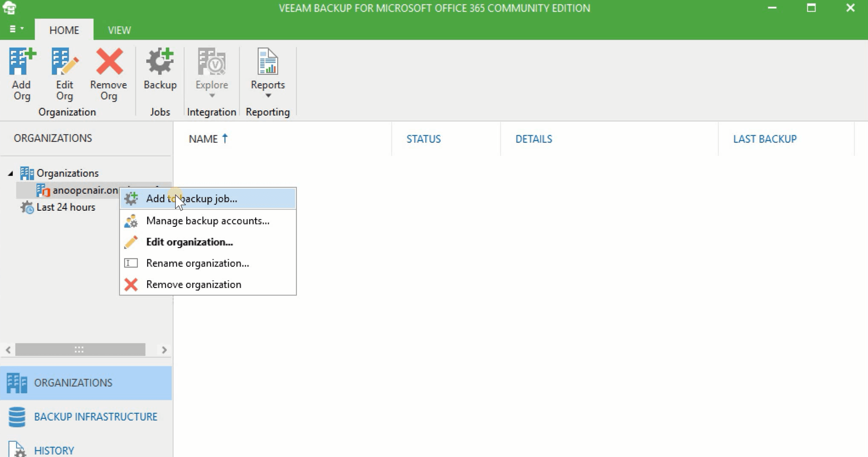Screen dimensions: 868x457
Task: Choose Add to backup job menu entry
Action: point(208,199)
